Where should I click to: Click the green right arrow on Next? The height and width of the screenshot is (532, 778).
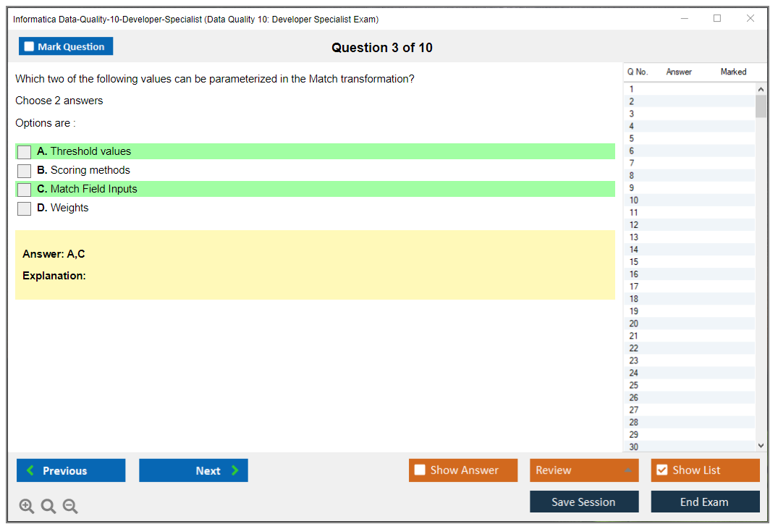pyautogui.click(x=234, y=470)
